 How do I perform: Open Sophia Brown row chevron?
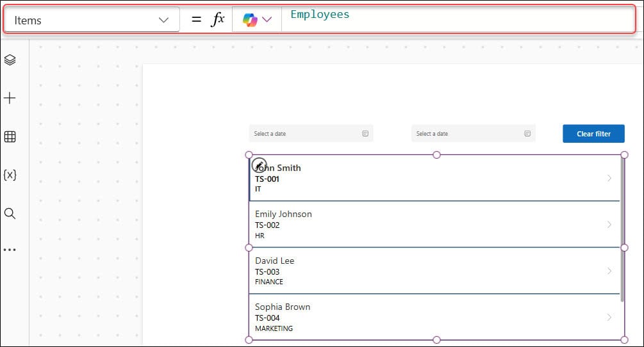[609, 317]
